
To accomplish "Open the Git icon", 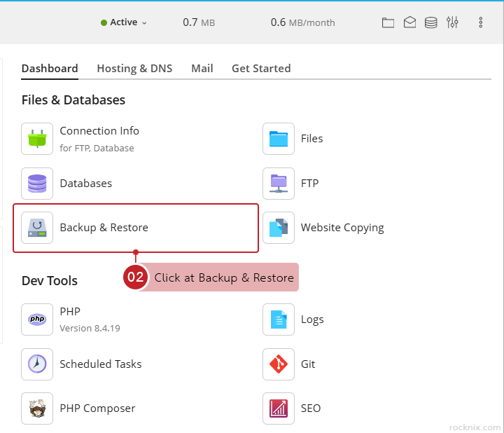I will pos(279,364).
